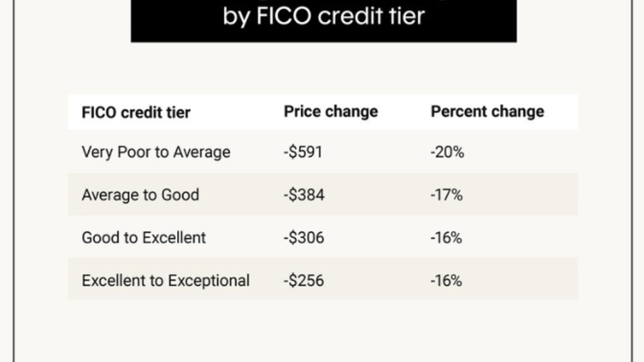Click the 'Percent change' column header
This screenshot has width=644, height=362.
point(487,111)
